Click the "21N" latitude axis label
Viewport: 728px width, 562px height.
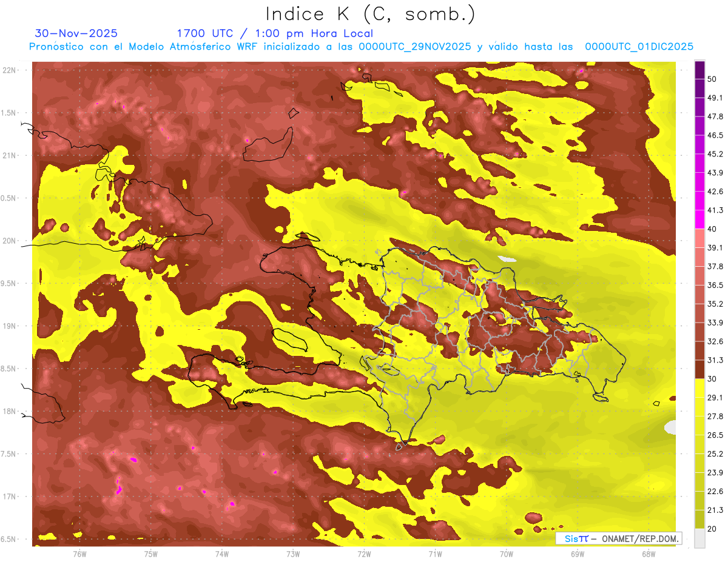coord(10,155)
